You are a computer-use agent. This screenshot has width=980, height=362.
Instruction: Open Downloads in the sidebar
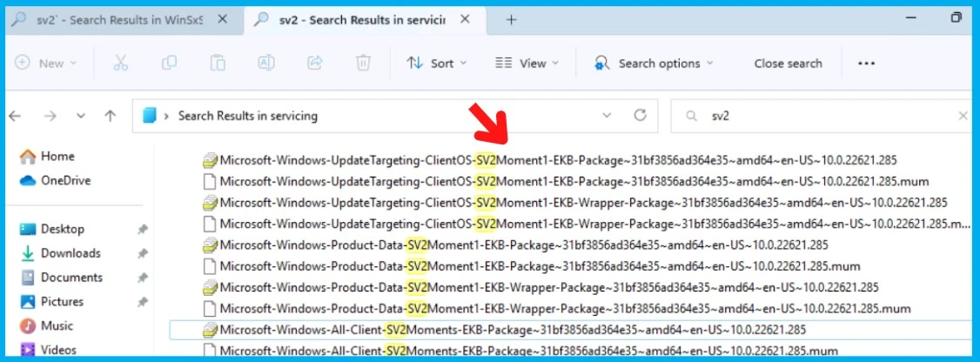60,253
